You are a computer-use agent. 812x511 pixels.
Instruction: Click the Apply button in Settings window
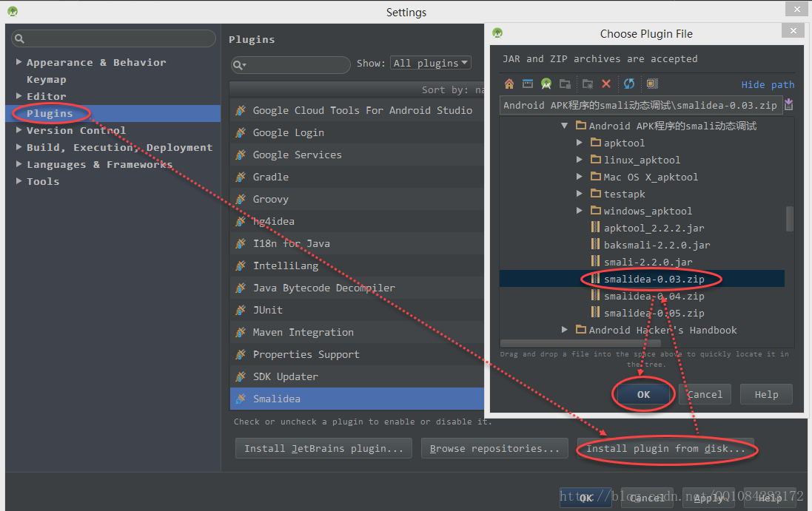[708, 498]
